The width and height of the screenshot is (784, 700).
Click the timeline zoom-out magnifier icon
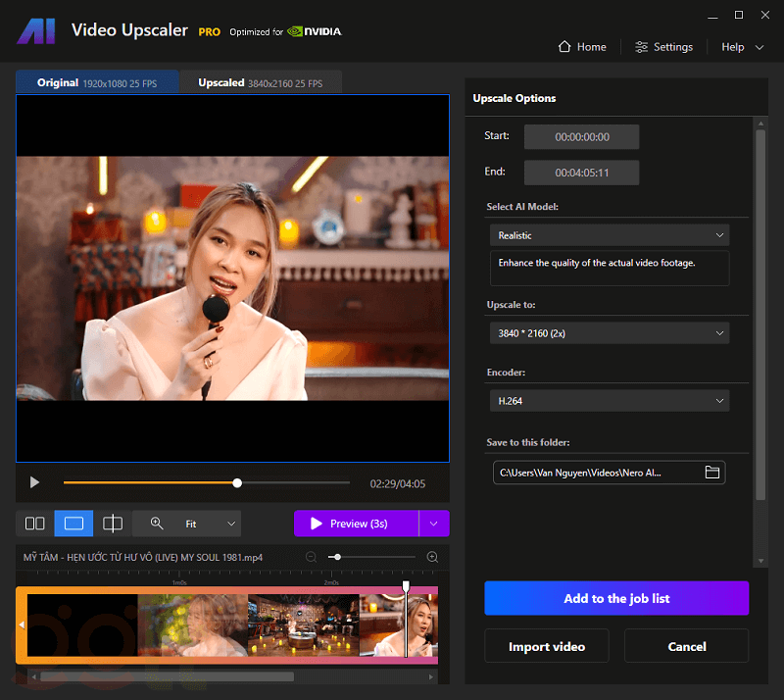311,557
